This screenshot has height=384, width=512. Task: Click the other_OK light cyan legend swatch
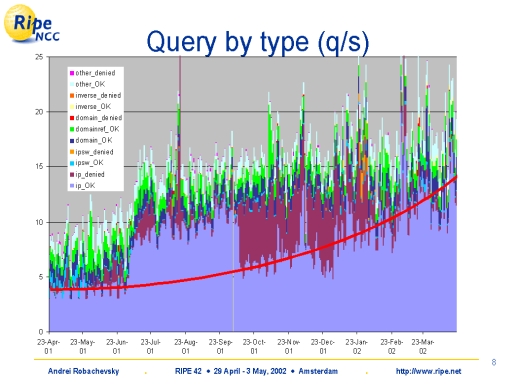[72, 84]
